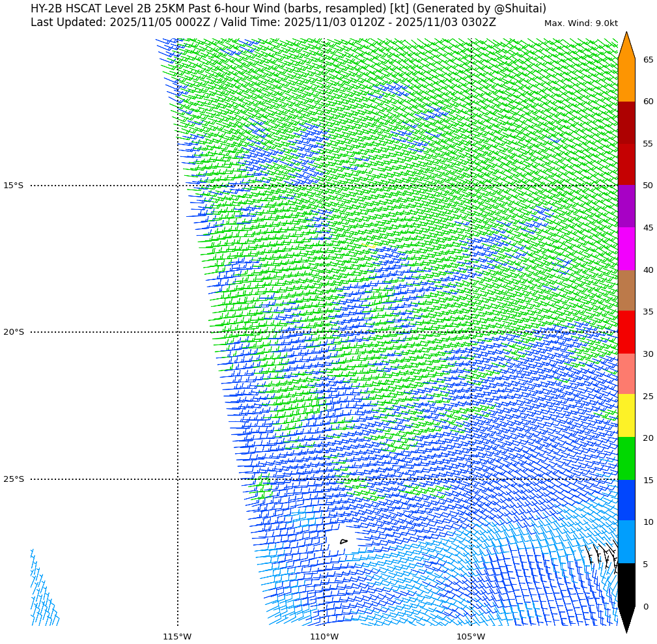
Task: Select the magenta 40–45 kt colorbar segment
Action: tap(626, 249)
